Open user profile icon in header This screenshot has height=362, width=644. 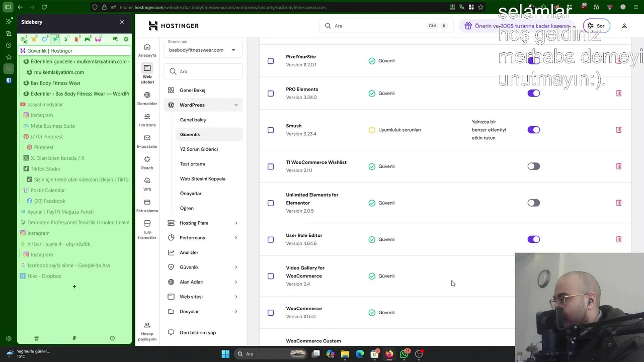624,26
